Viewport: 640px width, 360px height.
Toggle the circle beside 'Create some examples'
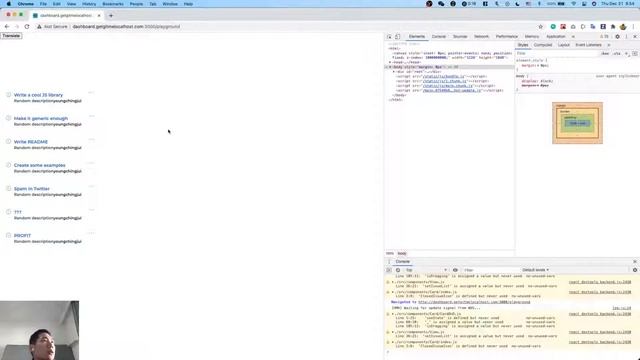pos(9,165)
